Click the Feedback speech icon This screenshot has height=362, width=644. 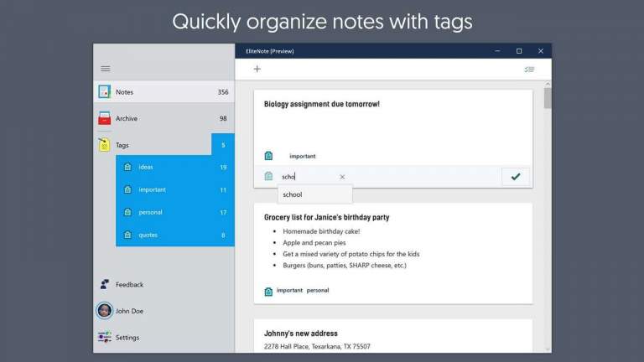point(104,284)
